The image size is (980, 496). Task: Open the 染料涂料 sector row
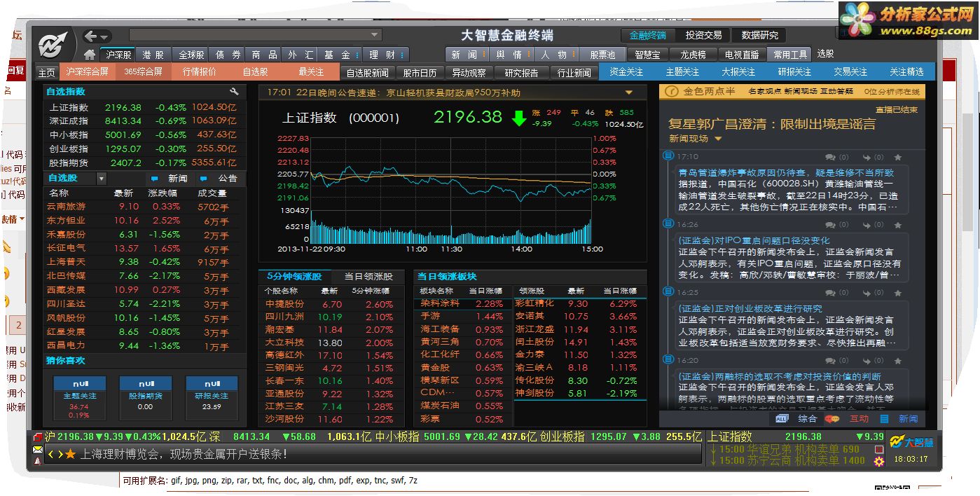pos(462,304)
